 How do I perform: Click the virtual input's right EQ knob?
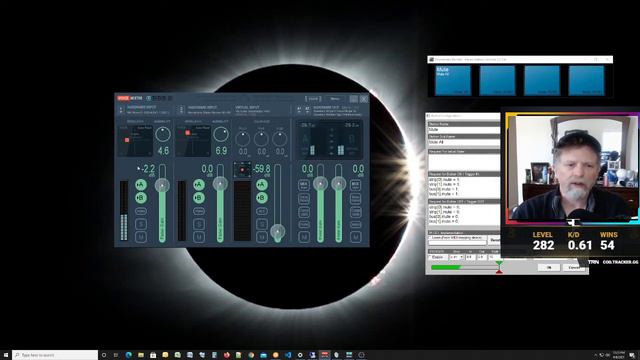pyautogui.click(x=280, y=139)
